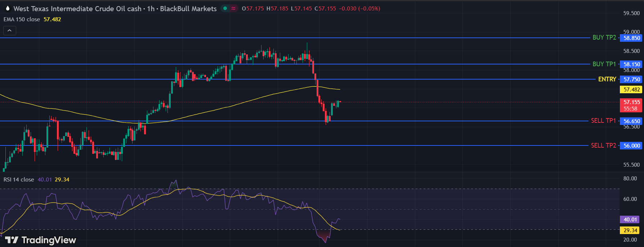Screen dimensions: 644x247
Task: Click the TradingView logo
Action: (x=40, y=240)
